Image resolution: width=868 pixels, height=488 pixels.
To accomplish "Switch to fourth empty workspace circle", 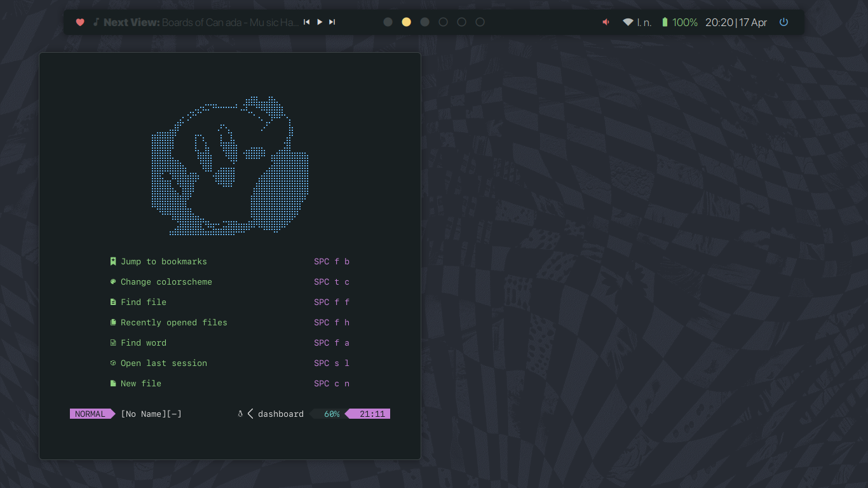I will 444,22.
